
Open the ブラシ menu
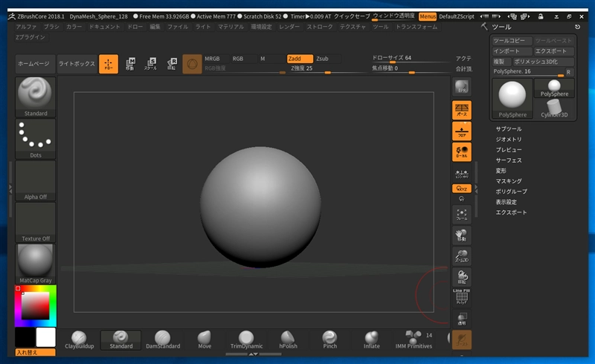click(x=51, y=27)
